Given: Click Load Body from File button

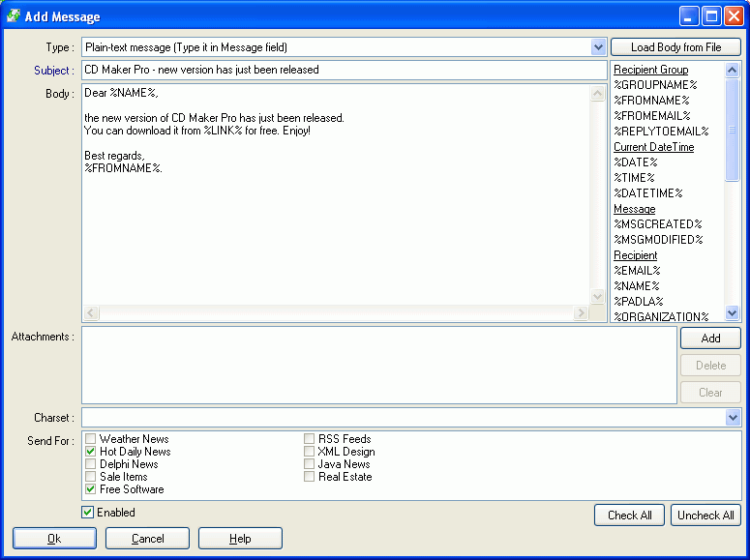Looking at the screenshot, I should [675, 46].
